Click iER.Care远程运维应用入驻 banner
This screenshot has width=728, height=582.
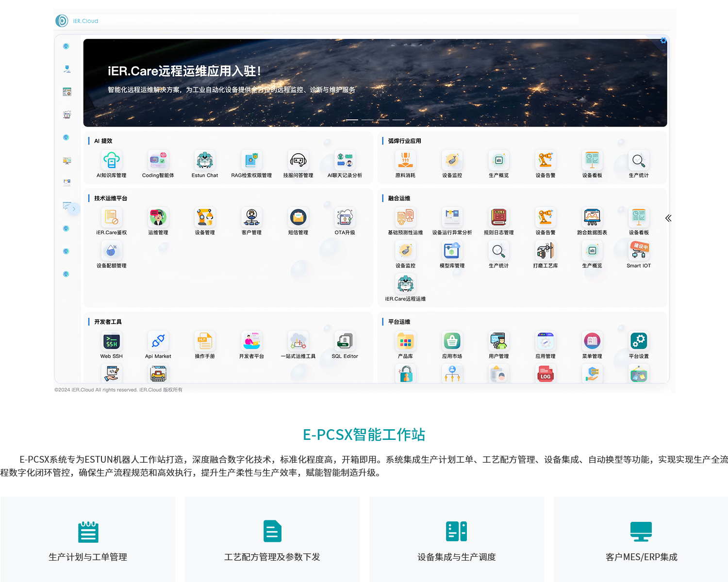[x=375, y=83]
